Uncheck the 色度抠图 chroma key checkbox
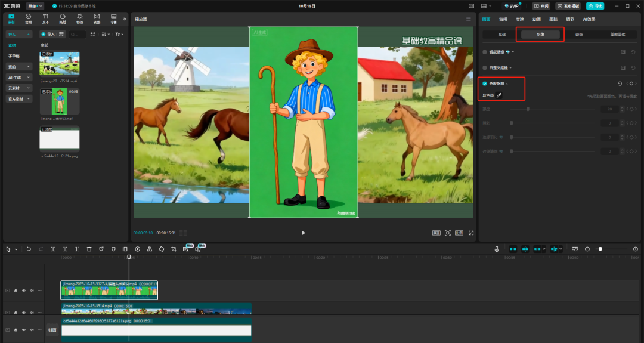The width and height of the screenshot is (644, 343). pyautogui.click(x=485, y=84)
